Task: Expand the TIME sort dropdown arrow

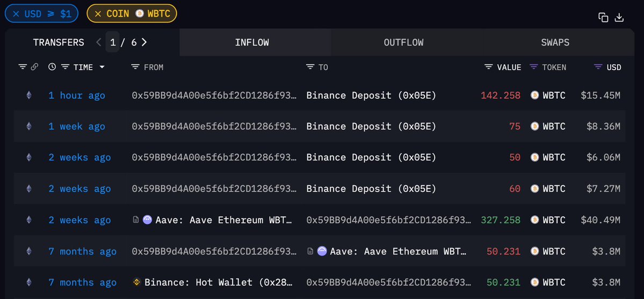Action: tap(102, 68)
